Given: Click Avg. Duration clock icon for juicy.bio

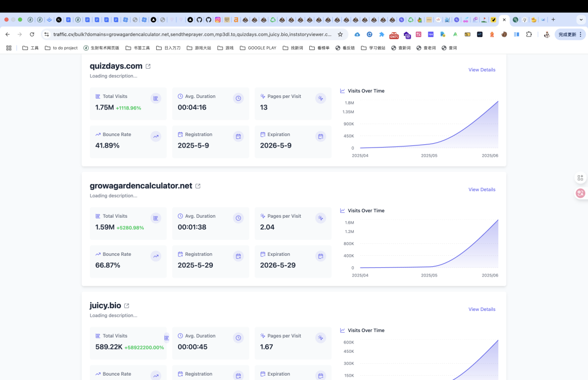Looking at the screenshot, I should [x=238, y=338].
